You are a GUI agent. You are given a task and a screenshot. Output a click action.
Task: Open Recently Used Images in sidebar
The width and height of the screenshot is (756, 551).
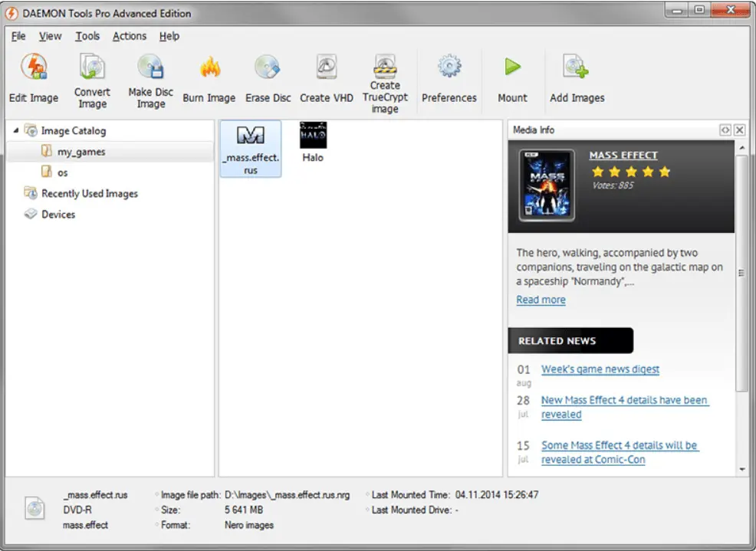point(89,194)
